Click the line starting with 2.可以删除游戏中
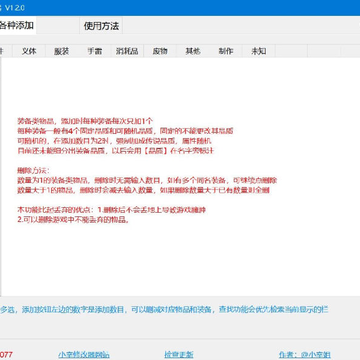The width and height of the screenshot is (360, 360). point(73,220)
